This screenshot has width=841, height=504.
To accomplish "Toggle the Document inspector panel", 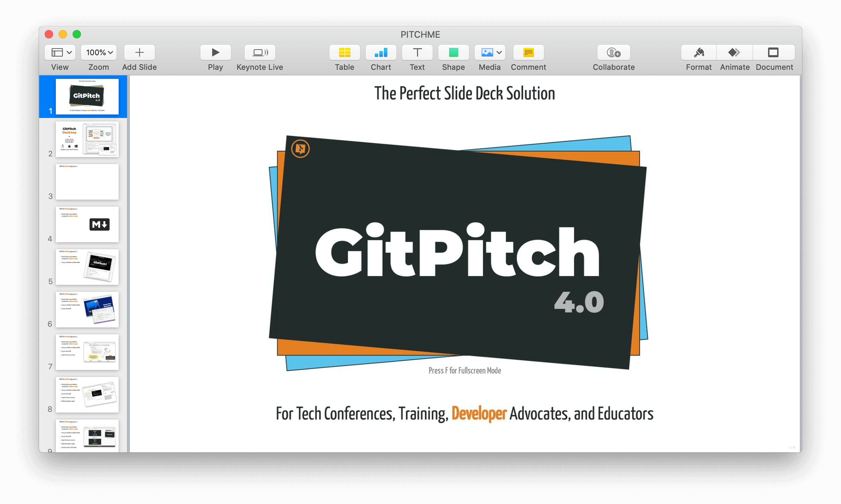I will coord(773,52).
